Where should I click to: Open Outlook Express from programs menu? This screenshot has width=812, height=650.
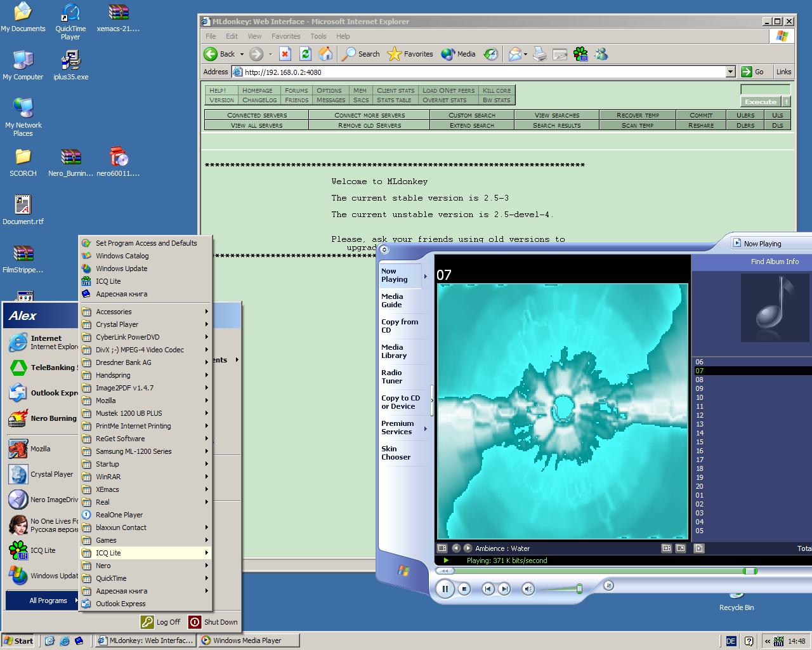coord(145,604)
